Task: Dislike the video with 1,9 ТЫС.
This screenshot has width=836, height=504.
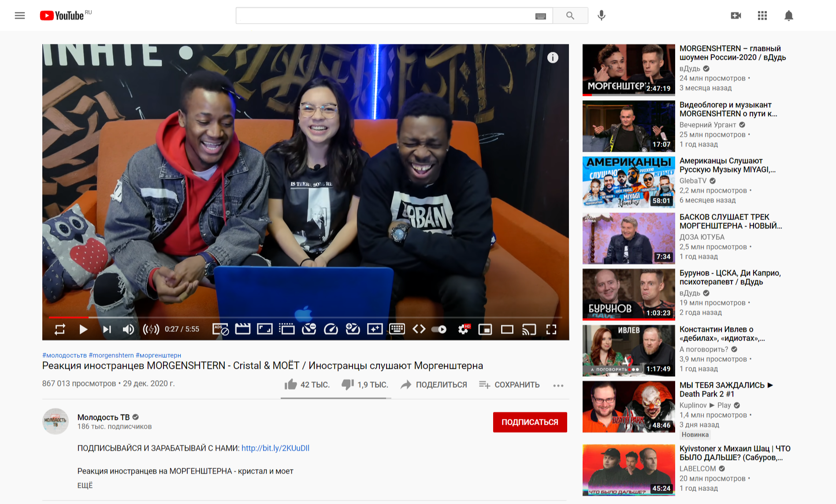Action: pyautogui.click(x=364, y=385)
